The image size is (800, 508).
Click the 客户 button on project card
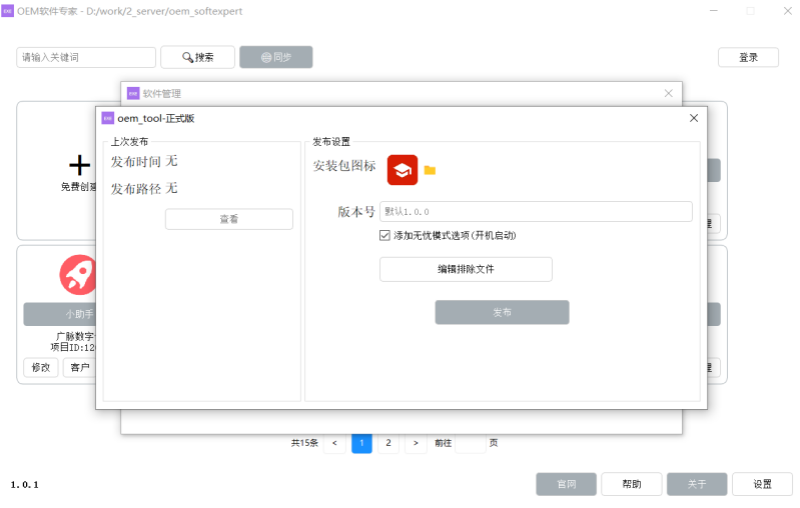tap(79, 367)
